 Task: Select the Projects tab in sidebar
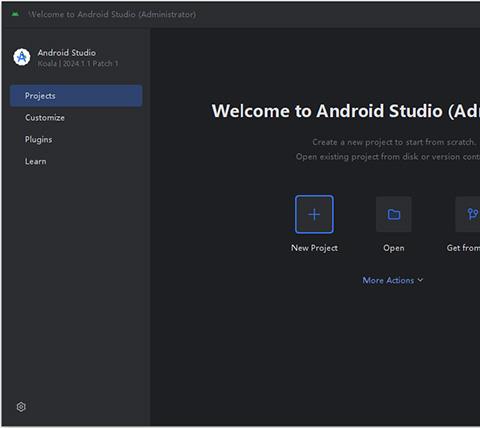point(76,96)
